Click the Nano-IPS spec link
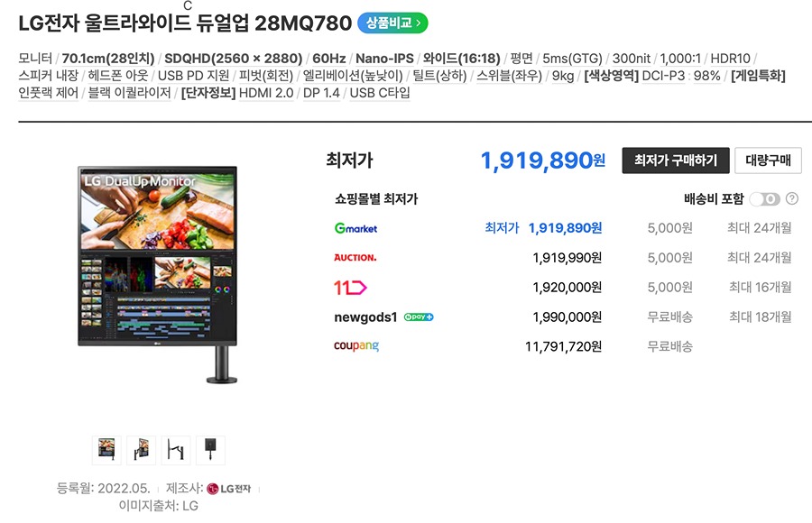Image resolution: width=812 pixels, height=523 pixels. click(x=384, y=59)
